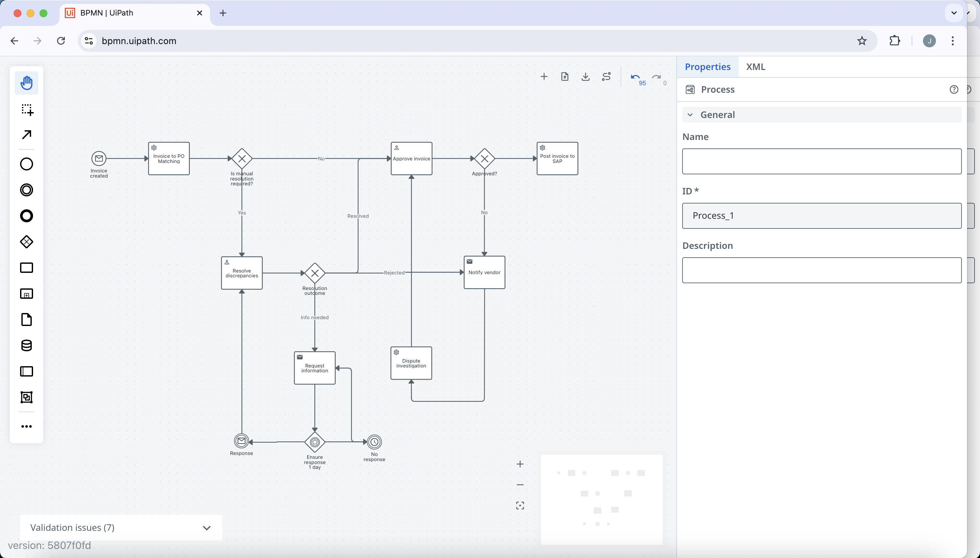Undo the last change
980x558 pixels.
coord(636,77)
